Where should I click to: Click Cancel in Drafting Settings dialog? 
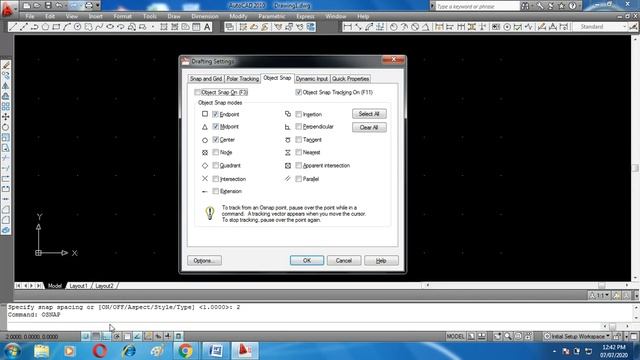pos(344,260)
